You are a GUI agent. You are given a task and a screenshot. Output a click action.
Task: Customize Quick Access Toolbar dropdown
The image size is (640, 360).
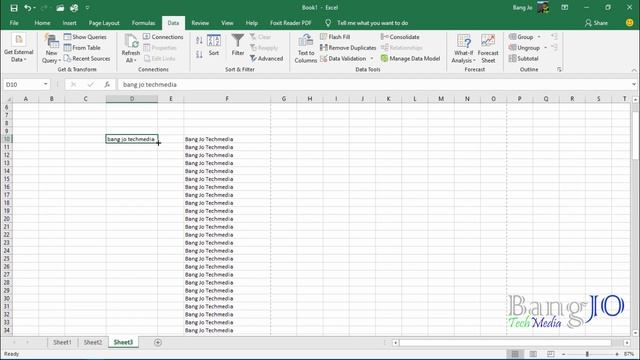87,8
